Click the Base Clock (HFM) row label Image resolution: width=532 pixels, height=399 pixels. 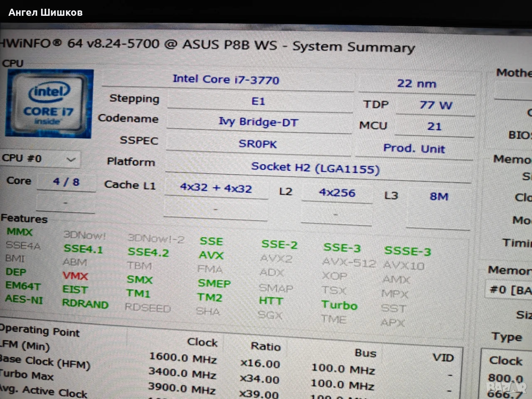pos(45,361)
